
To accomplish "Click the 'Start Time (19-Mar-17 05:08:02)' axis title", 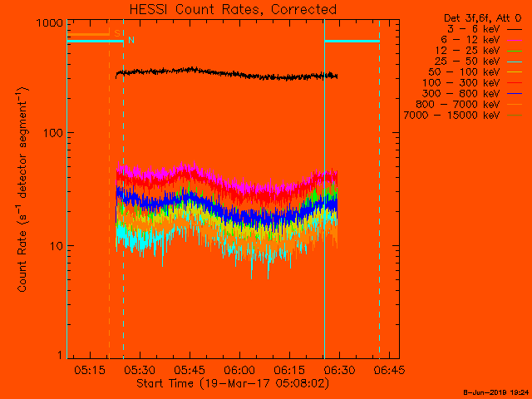I will pos(233,384).
